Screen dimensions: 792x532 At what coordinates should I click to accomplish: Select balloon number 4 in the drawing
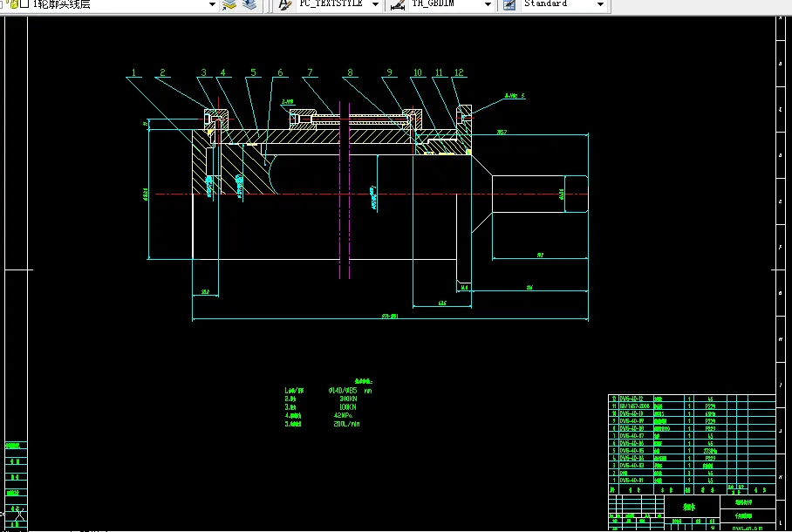(222, 72)
